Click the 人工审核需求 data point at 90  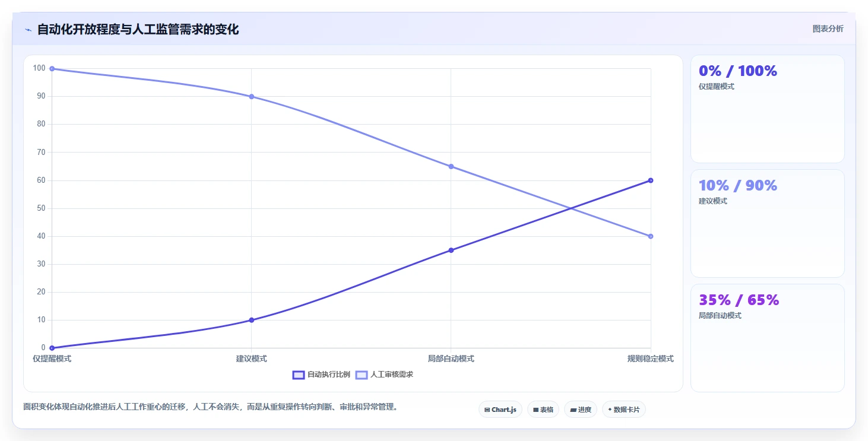251,97
